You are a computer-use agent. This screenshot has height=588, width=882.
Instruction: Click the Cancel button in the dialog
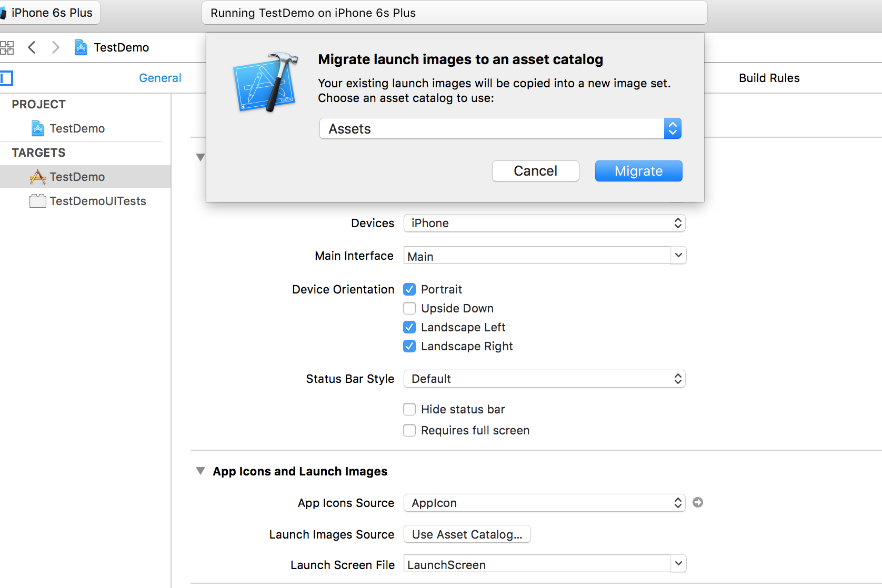(536, 171)
